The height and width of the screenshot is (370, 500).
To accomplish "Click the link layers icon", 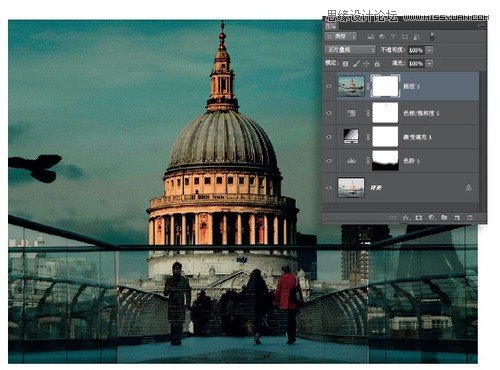I will pyautogui.click(x=393, y=218).
